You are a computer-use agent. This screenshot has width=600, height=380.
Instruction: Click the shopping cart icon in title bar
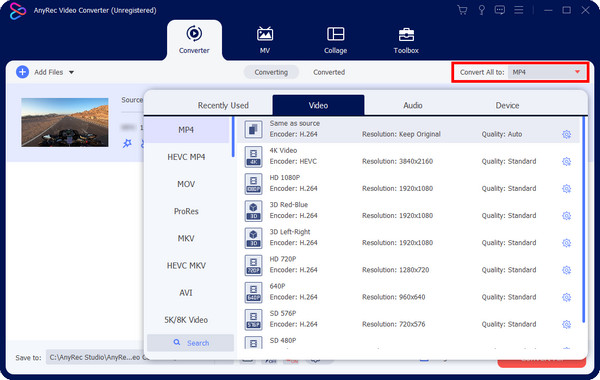coord(462,10)
